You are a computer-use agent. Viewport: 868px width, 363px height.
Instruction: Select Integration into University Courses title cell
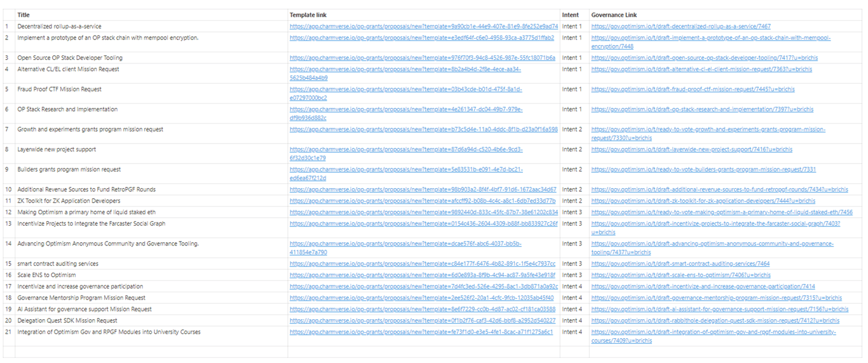109,332
